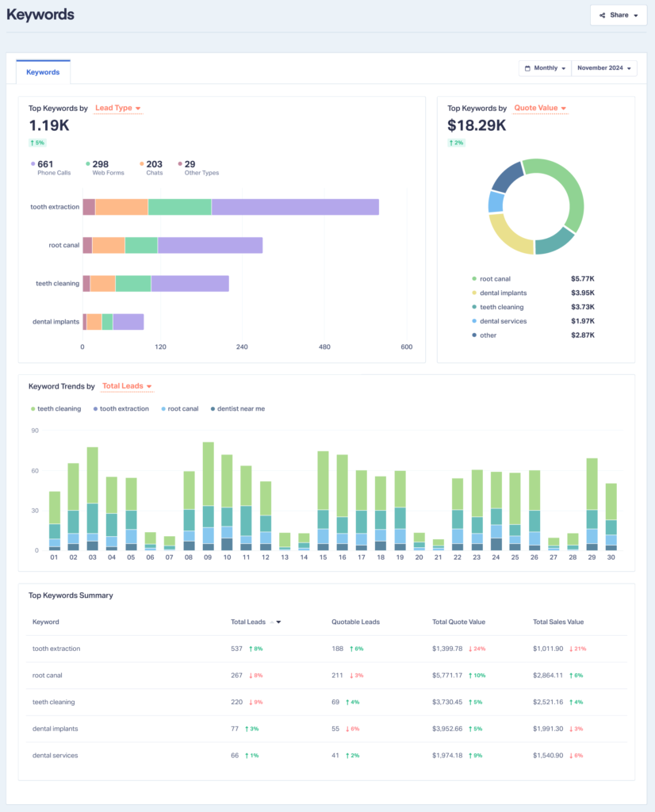Click the 5% increase badge under 1.19K
The height and width of the screenshot is (812, 655).
point(37,143)
